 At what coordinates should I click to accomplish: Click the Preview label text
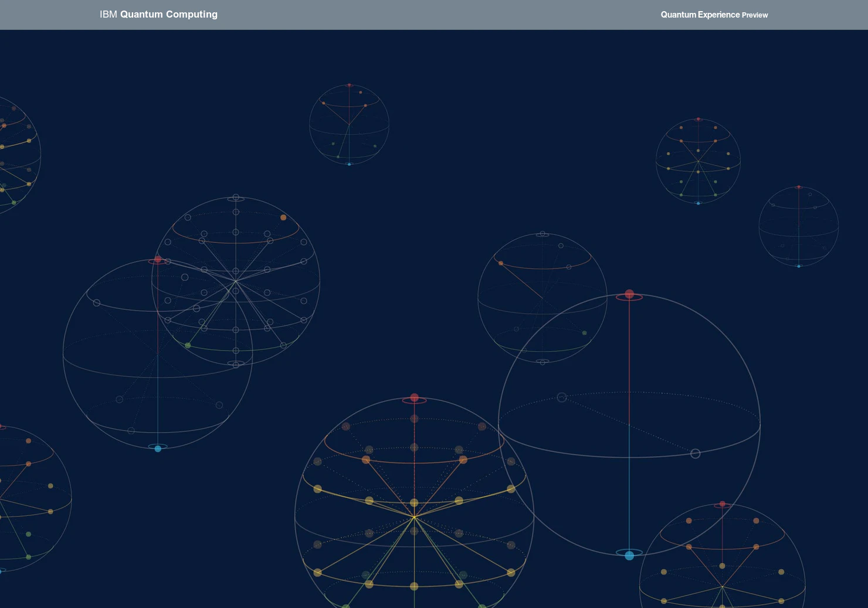pos(757,15)
